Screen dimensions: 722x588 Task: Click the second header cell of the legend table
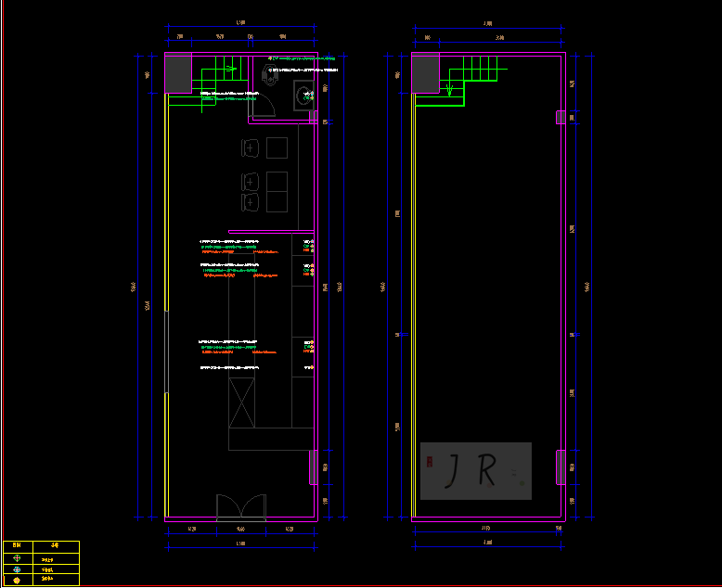[57, 546]
